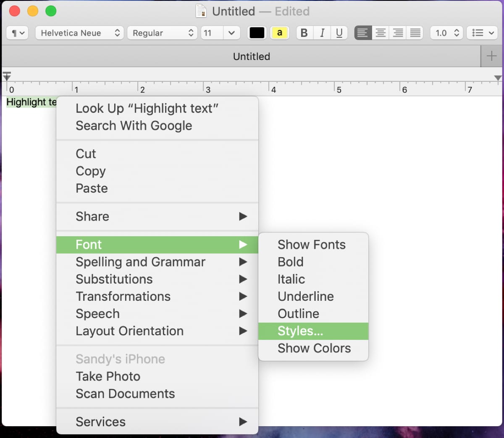Viewport: 504px width, 438px height.
Task: Open paragraph styles pilcrow menu
Action: (17, 33)
